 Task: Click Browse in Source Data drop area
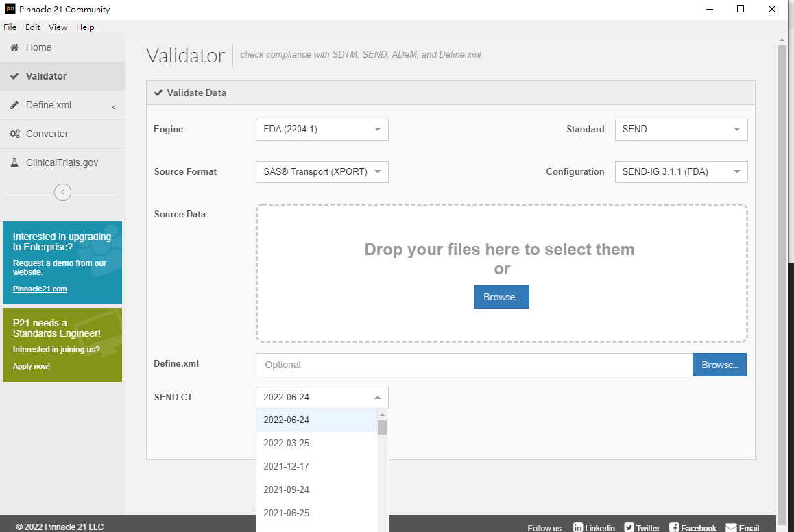tap(502, 297)
